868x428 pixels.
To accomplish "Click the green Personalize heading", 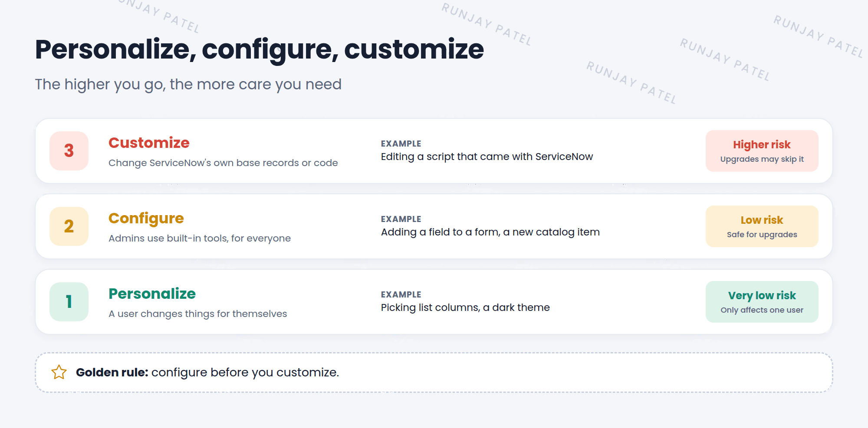I will (x=152, y=294).
